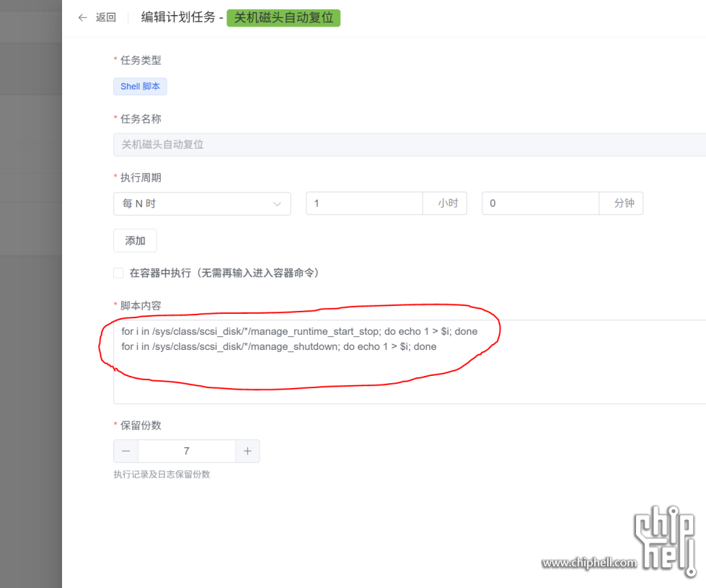
Task: Click the 编辑计划任务 page heading
Action: (178, 17)
